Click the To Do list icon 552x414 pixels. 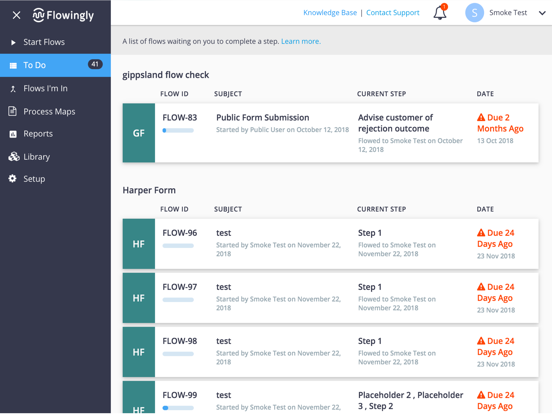click(x=13, y=65)
